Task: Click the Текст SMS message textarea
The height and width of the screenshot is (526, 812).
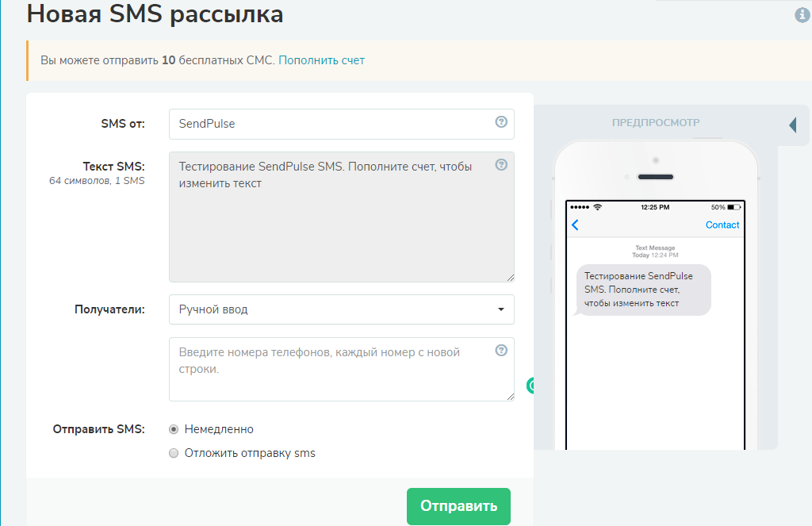Action: [341, 217]
